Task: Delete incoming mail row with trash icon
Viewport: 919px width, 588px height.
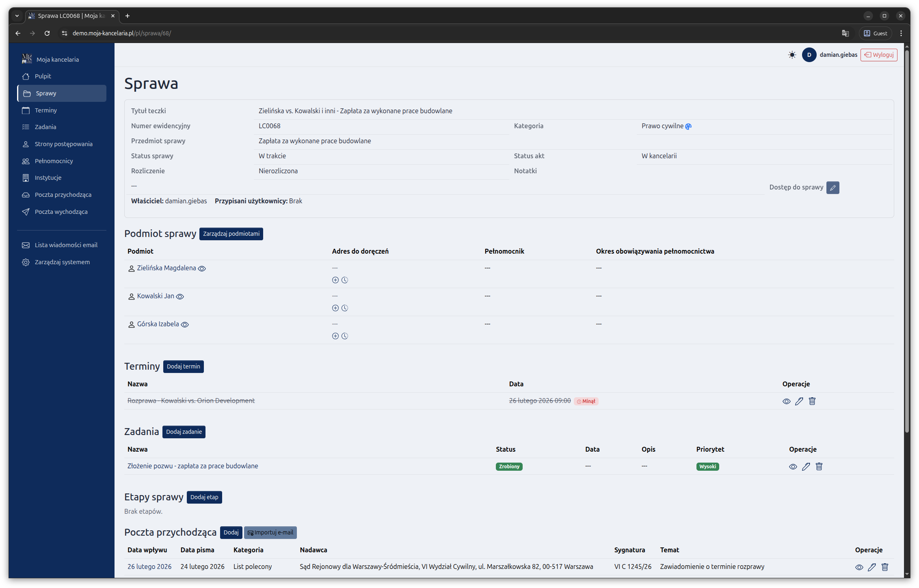Action: (885, 567)
